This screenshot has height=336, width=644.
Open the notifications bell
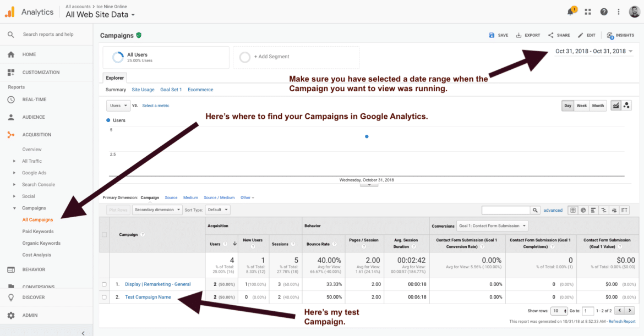571,11
